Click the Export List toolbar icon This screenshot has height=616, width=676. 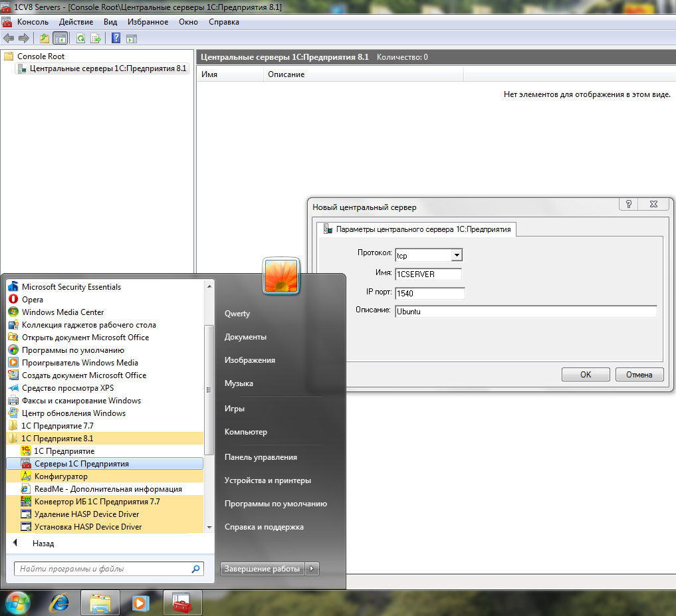(x=96, y=38)
